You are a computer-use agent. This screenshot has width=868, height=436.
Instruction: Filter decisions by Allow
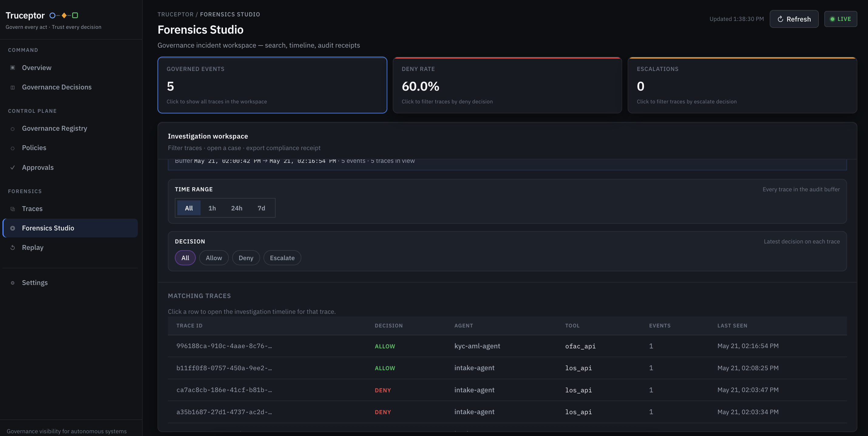[x=214, y=258]
